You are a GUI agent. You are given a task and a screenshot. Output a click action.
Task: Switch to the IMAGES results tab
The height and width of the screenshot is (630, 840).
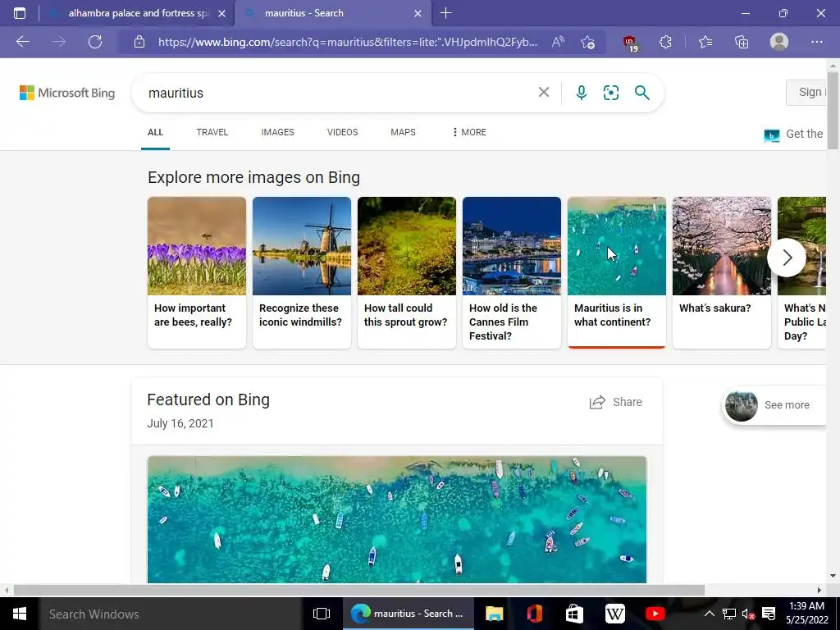coord(277,132)
